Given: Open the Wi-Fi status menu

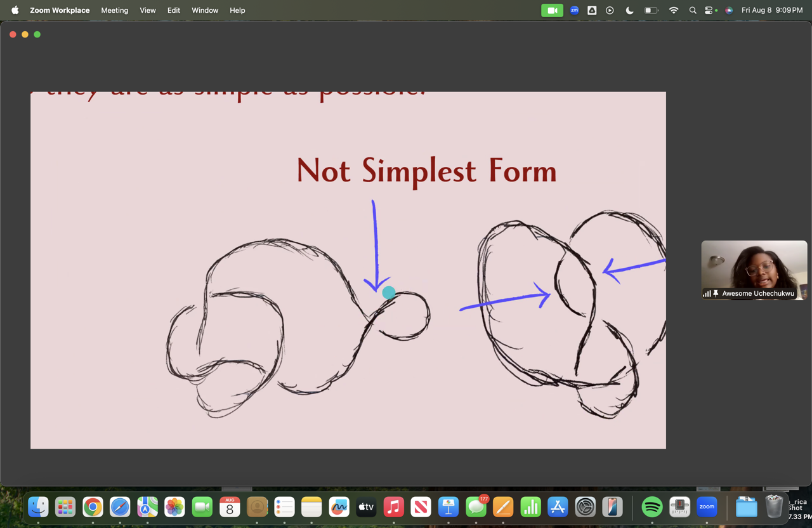Looking at the screenshot, I should point(674,10).
